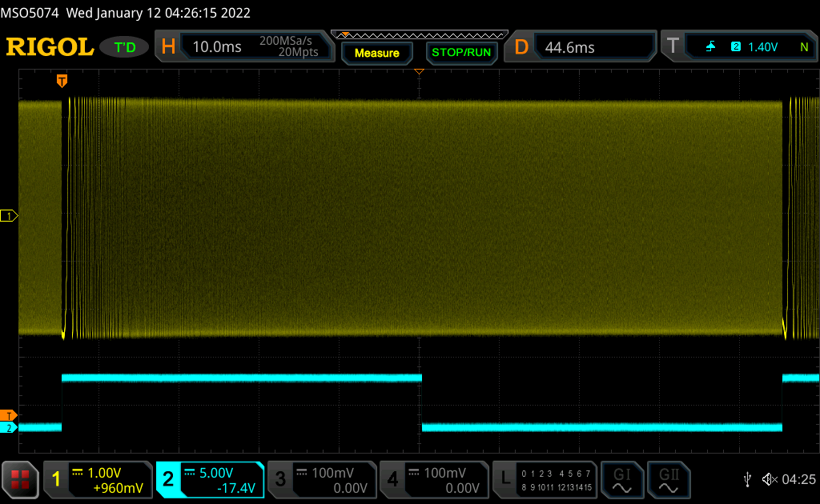Click the USB device status icon

tap(747, 479)
